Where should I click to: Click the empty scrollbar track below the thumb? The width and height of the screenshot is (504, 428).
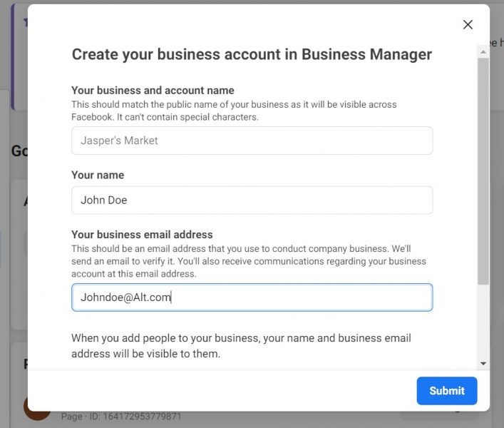coord(483,321)
